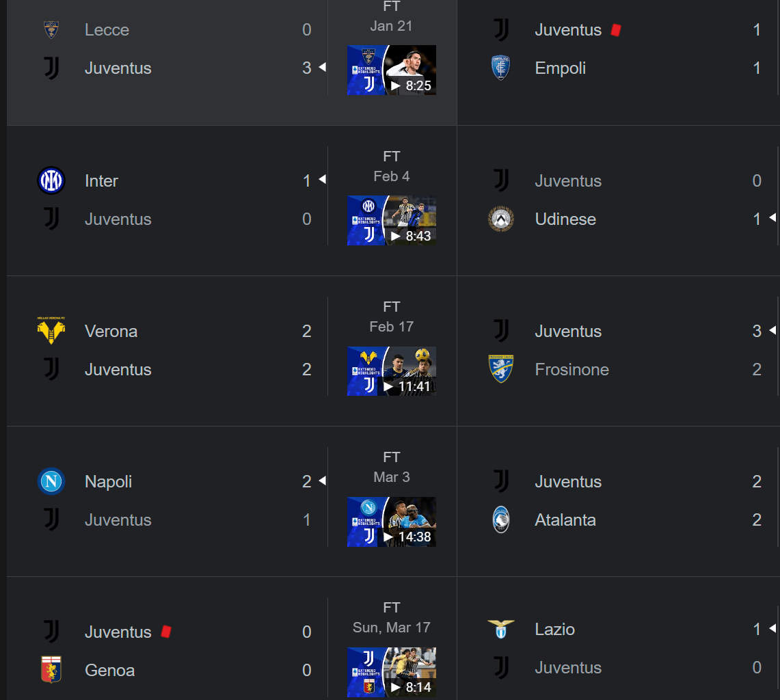Play Napoli vs Juventus 14:38 highlights
Image resolution: width=780 pixels, height=700 pixels.
click(x=392, y=522)
